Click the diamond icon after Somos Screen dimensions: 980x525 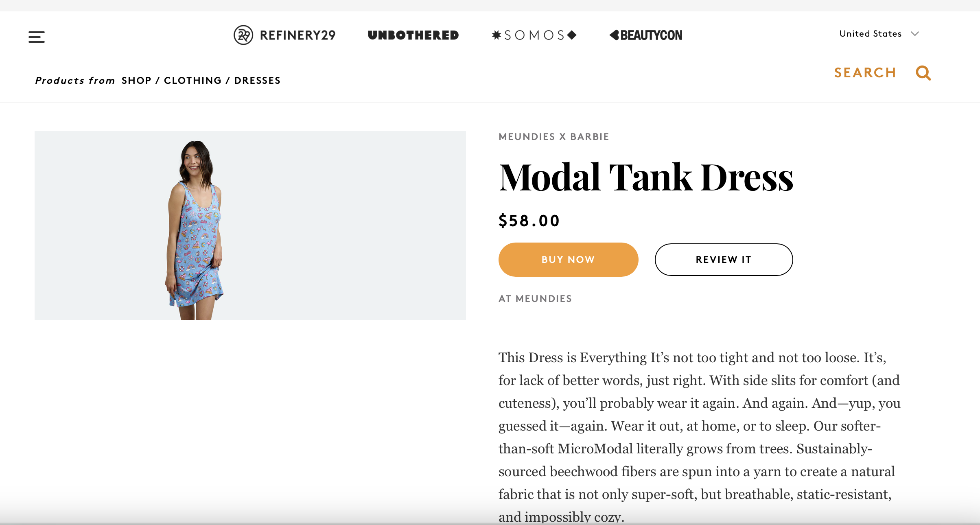[x=572, y=35]
